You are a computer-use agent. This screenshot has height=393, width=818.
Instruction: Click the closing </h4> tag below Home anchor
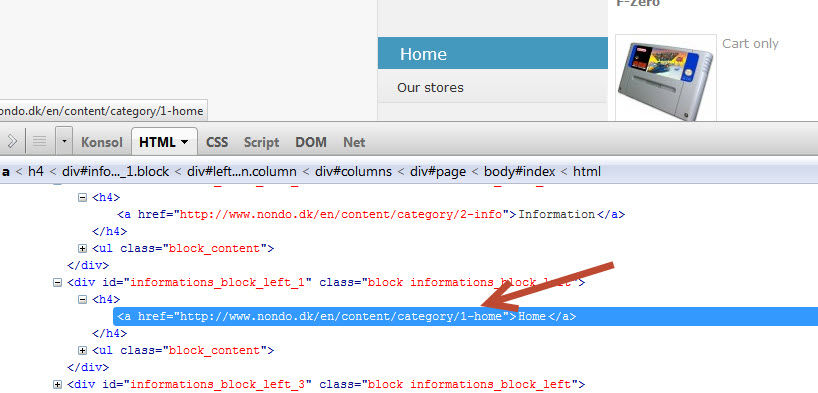point(110,334)
